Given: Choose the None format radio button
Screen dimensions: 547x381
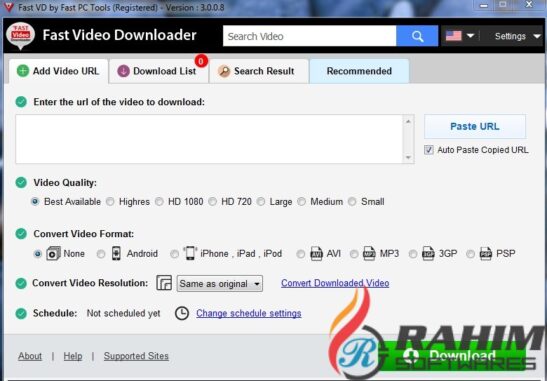Looking at the screenshot, I should tap(37, 254).
